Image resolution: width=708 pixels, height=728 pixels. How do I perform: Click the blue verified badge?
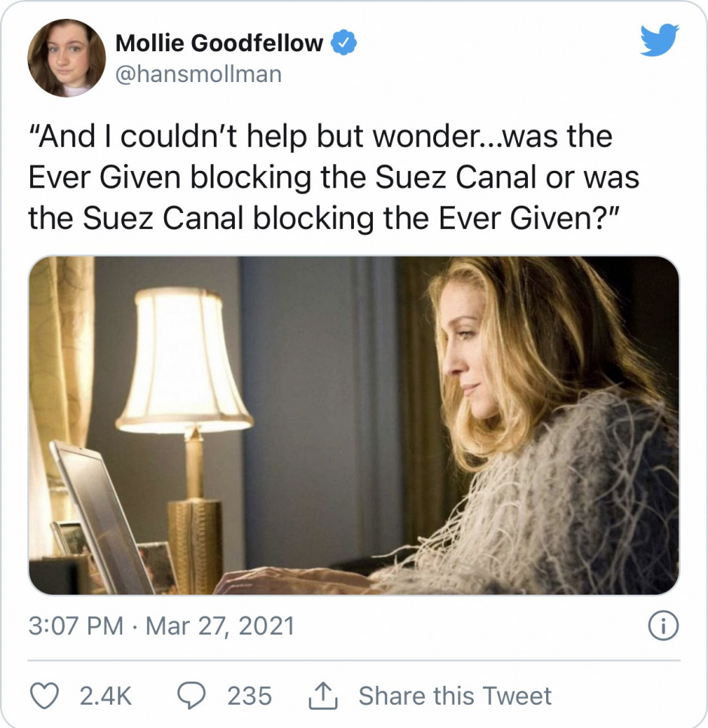click(x=344, y=44)
